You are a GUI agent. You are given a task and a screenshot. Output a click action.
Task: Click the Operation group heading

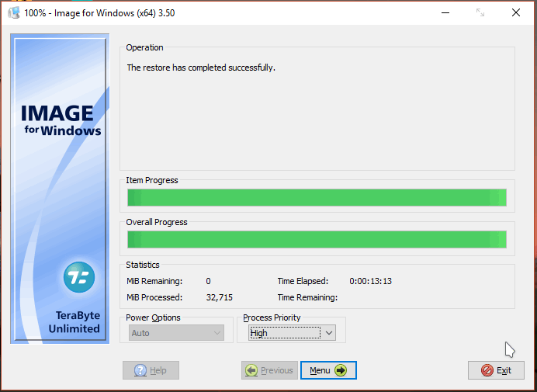coord(144,47)
